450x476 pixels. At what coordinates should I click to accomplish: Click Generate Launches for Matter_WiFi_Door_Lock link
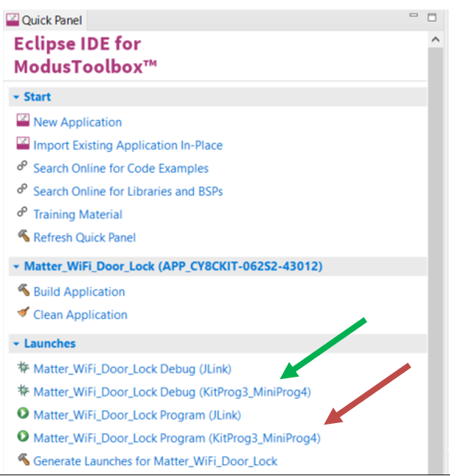click(155, 461)
